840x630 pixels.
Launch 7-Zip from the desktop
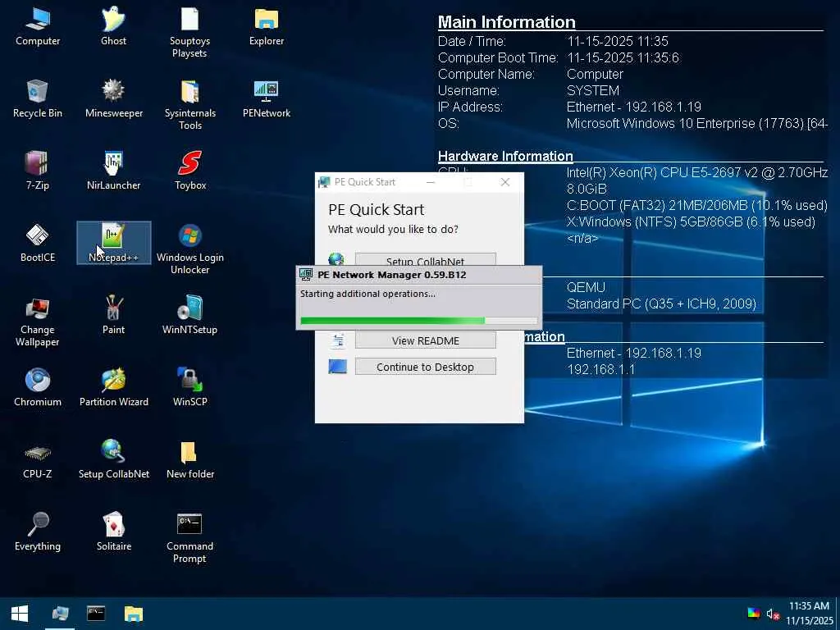38,171
